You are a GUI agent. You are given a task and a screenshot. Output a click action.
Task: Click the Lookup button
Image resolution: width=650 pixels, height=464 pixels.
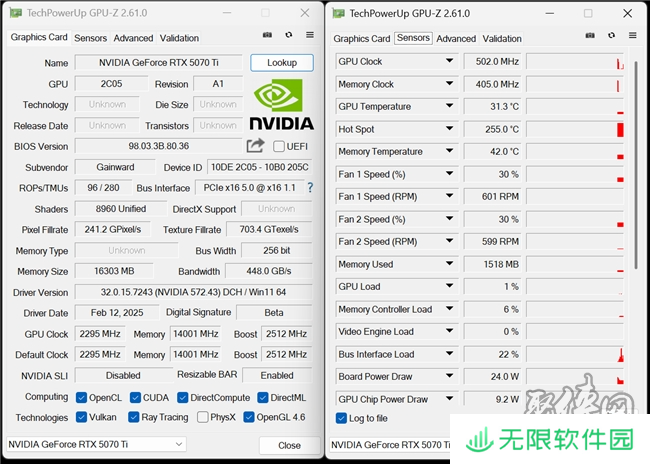282,63
